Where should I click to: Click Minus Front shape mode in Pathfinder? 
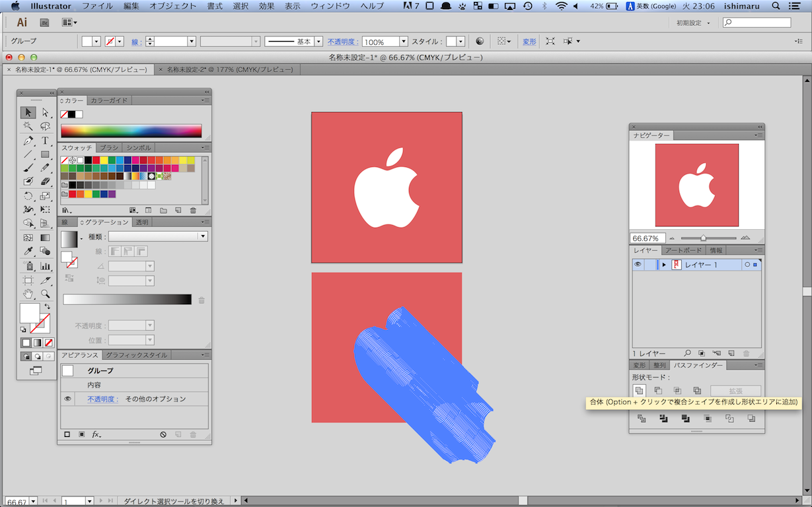[658, 391]
